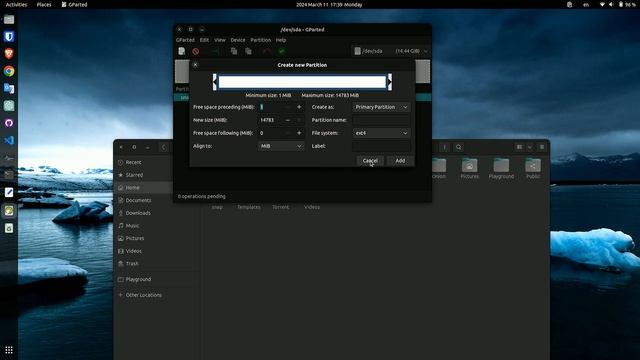Screen dimensions: 640x360
Task: Open the Help menu in GParted
Action: pos(281,40)
